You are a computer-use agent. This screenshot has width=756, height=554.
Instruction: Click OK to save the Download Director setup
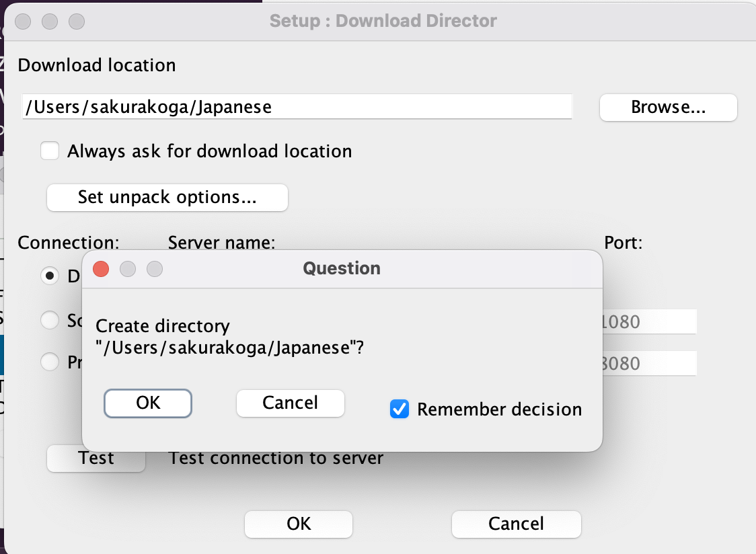298,524
